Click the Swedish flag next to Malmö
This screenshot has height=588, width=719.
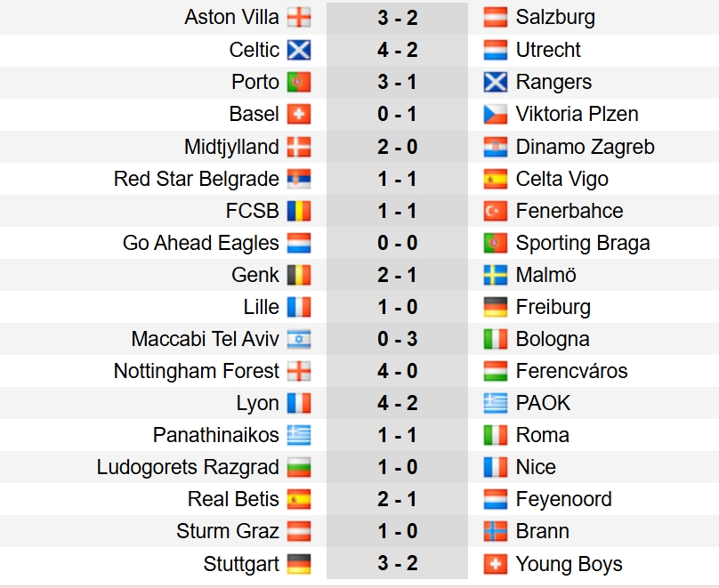(496, 275)
